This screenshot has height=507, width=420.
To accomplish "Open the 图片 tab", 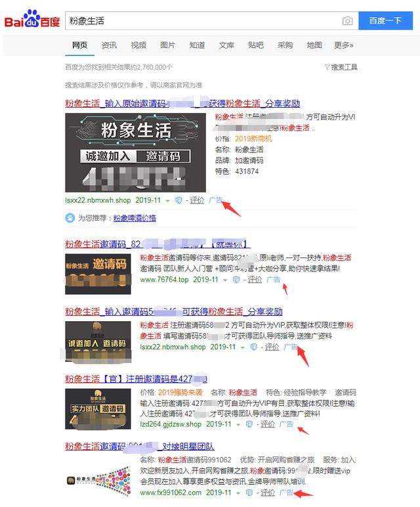I will (x=168, y=45).
